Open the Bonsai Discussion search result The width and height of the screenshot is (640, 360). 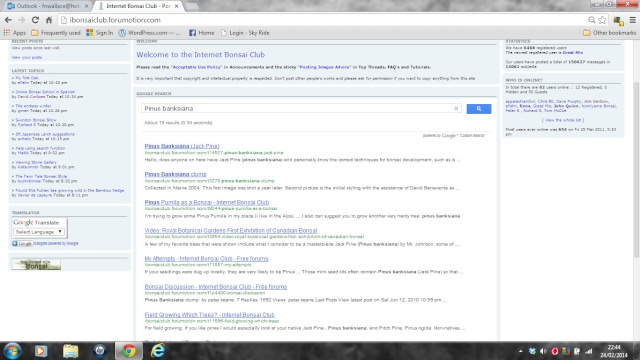216,287
